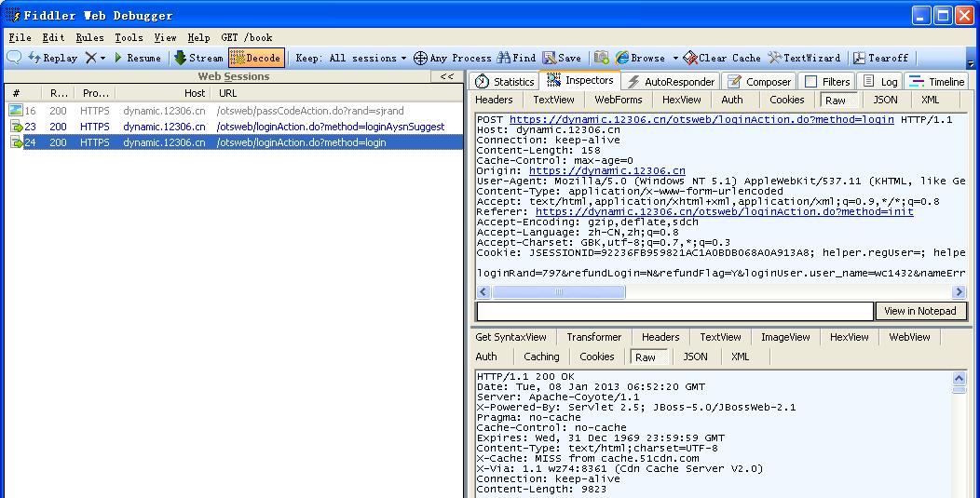Open the File menu

(x=20, y=37)
